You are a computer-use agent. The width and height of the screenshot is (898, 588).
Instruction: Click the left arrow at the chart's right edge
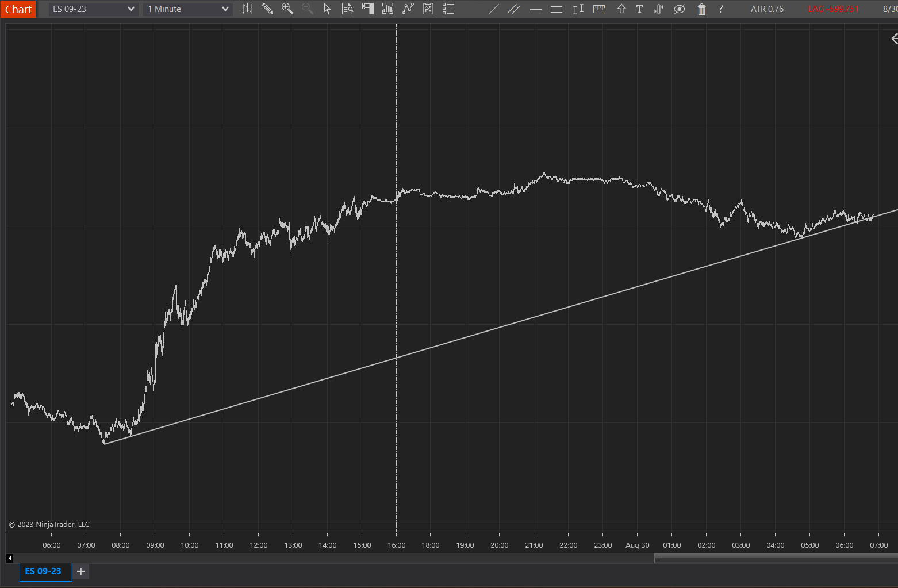tap(894, 39)
